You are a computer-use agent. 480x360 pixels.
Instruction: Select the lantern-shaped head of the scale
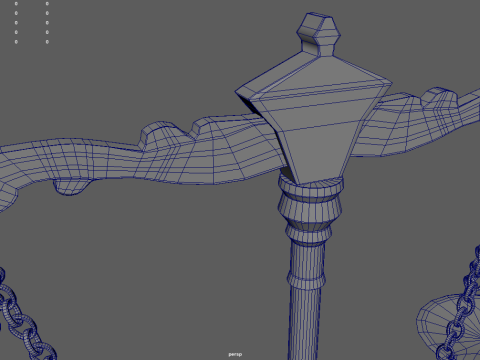(313, 118)
